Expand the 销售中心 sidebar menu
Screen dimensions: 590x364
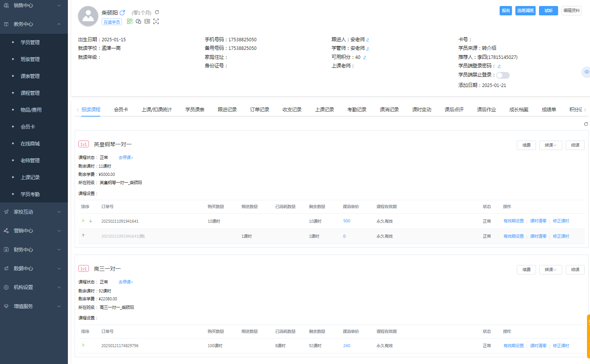[x=34, y=5]
